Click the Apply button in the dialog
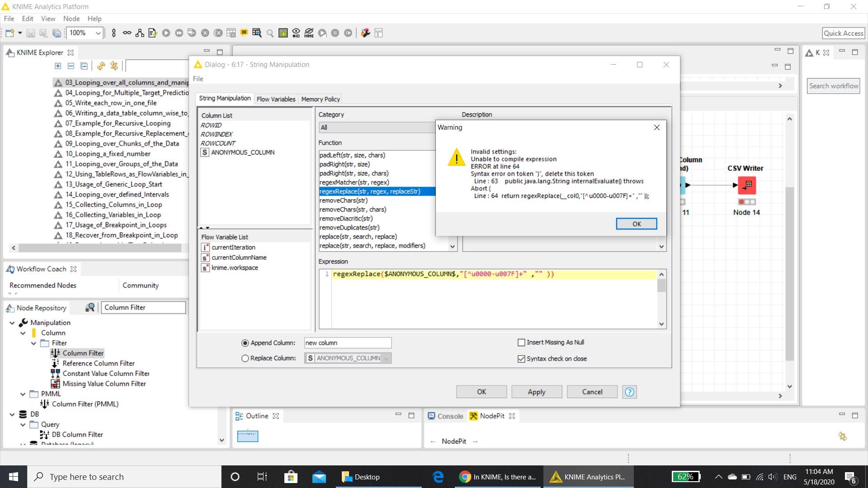 pyautogui.click(x=536, y=391)
